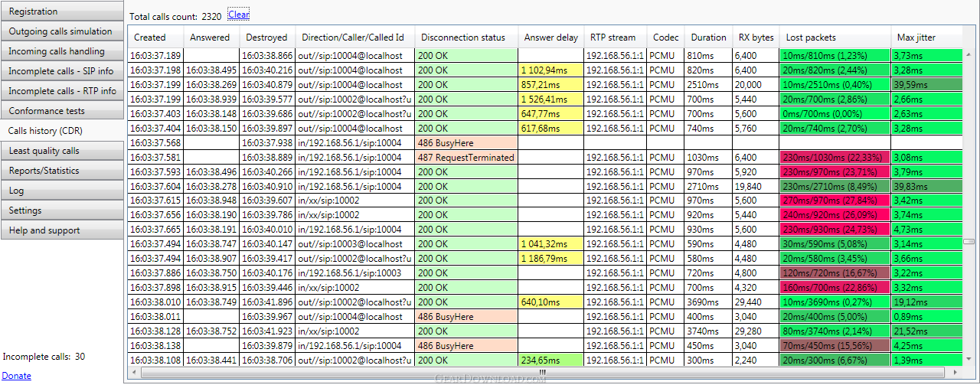Open Incomplete calls - RTP info

click(62, 91)
